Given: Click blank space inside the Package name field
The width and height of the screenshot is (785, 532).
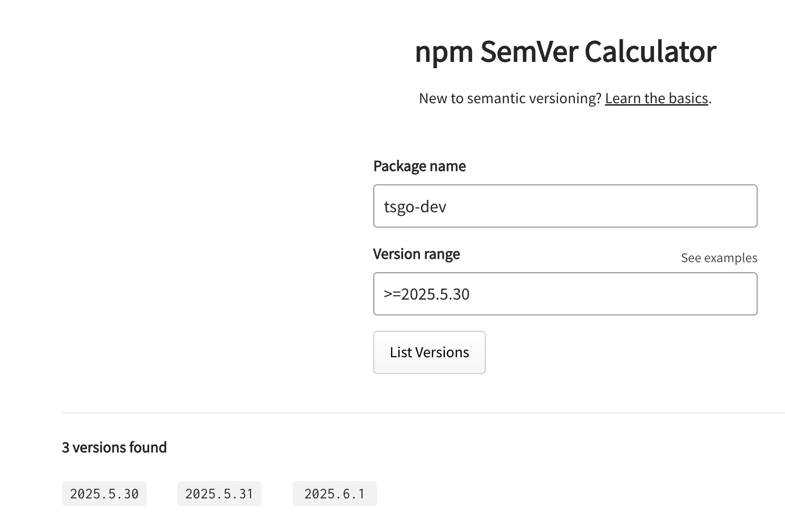Looking at the screenshot, I should click(601, 206).
